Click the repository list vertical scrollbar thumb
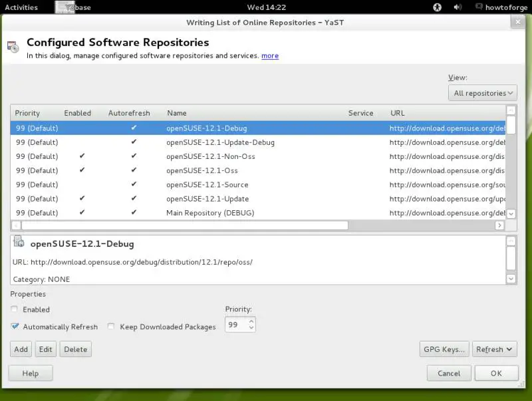The height and width of the screenshot is (401, 532). coord(511,125)
